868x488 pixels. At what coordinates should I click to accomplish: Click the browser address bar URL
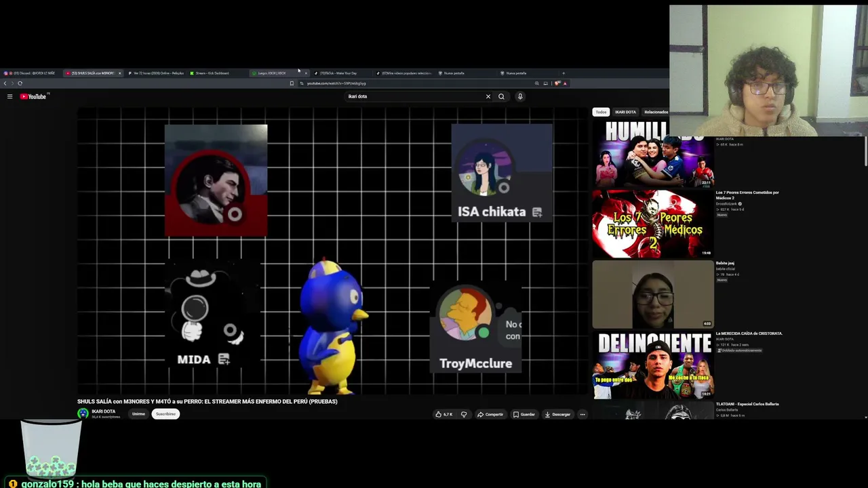coord(336,83)
